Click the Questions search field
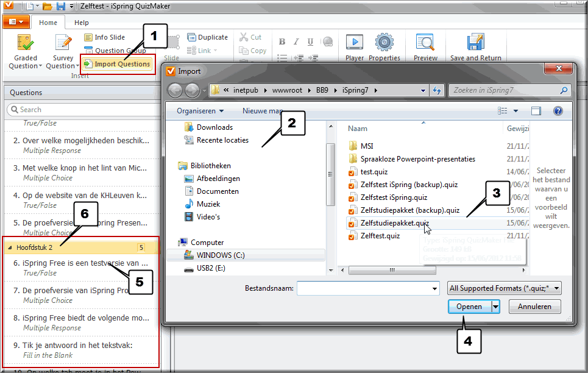 pos(84,110)
